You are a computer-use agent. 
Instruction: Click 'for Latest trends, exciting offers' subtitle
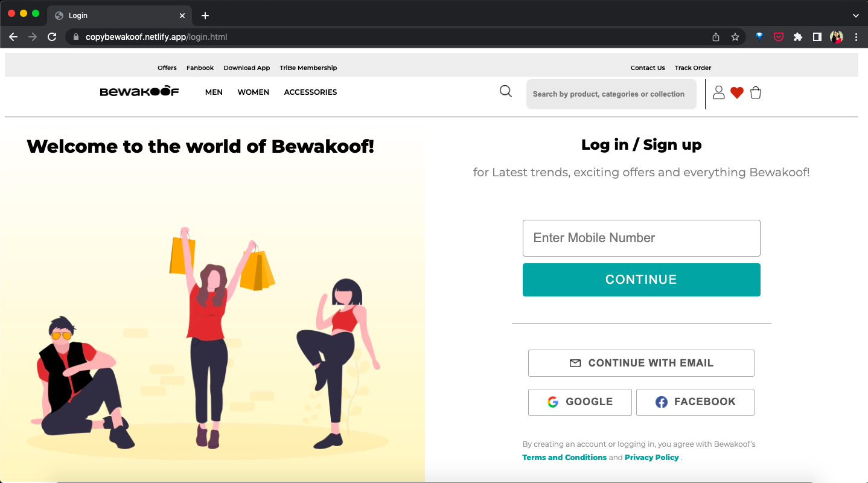pos(641,173)
